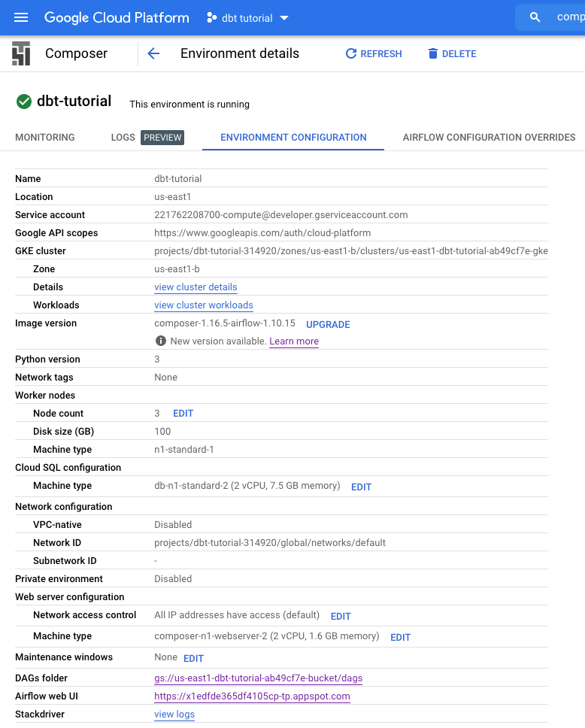
Task: Refresh the environment details
Action: [373, 53]
